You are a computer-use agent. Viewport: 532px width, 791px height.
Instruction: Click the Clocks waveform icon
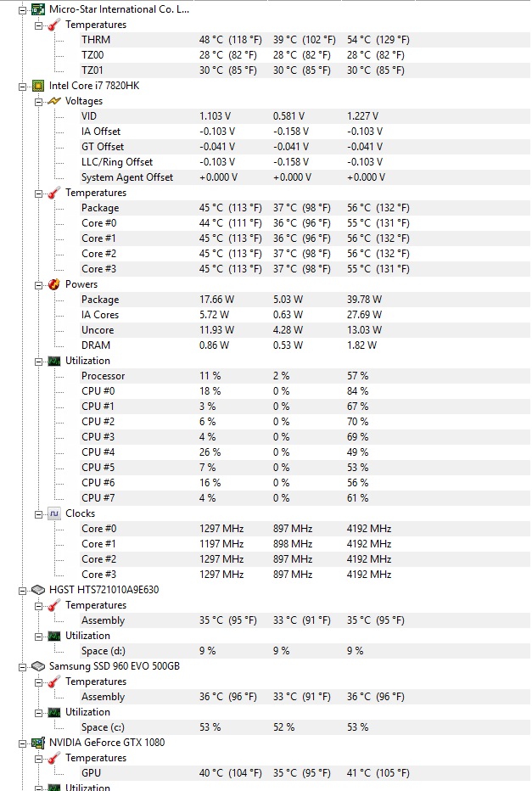tap(54, 513)
